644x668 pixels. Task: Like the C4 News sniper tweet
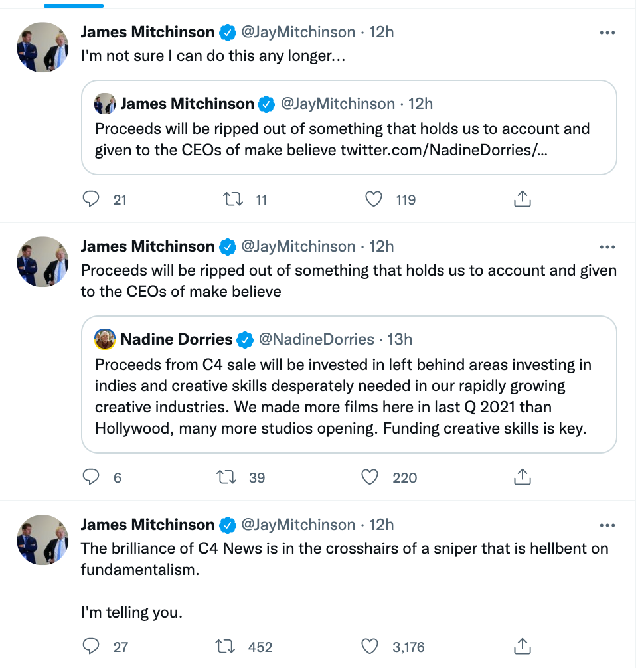click(x=370, y=646)
